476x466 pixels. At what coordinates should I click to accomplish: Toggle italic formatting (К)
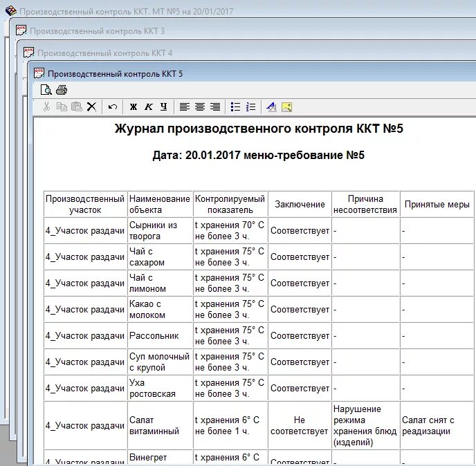(149, 106)
